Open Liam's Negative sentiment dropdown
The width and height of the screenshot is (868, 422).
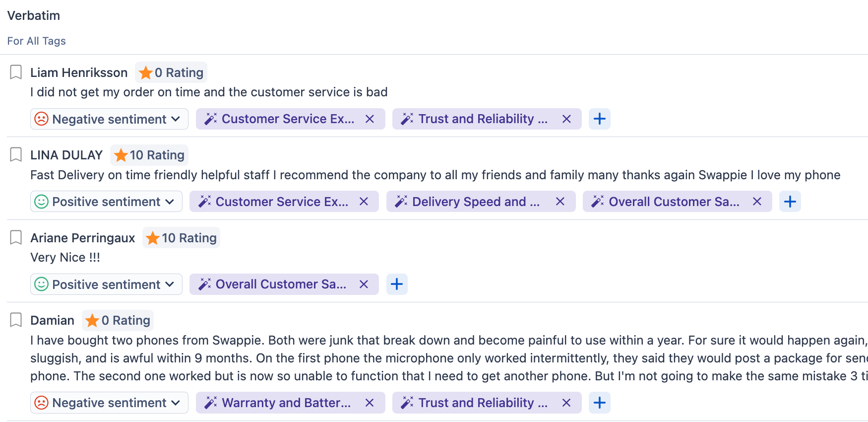coord(176,119)
